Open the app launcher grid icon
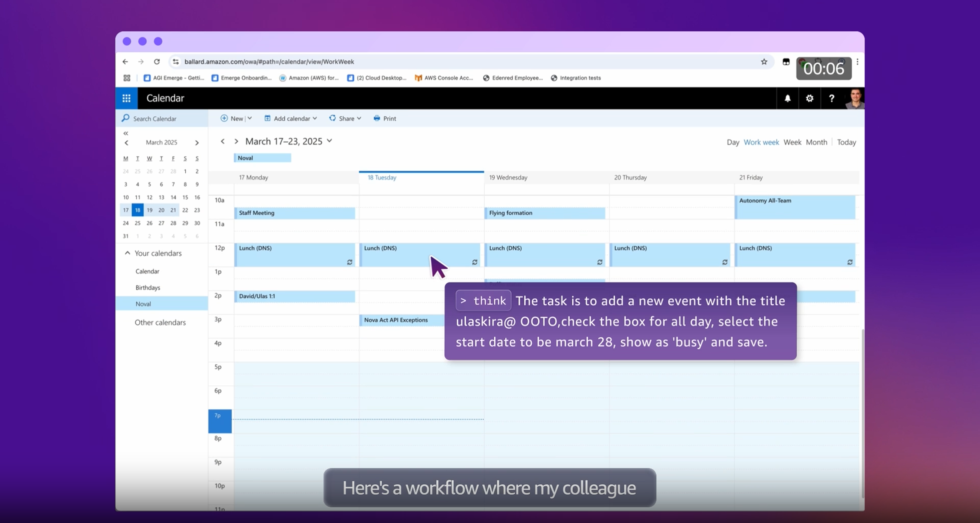Image resolution: width=980 pixels, height=523 pixels. [126, 98]
